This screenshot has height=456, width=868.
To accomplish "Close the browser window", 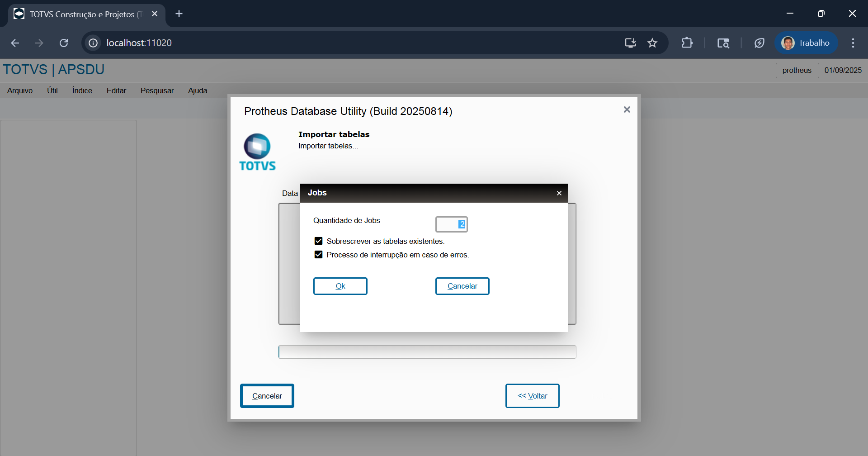I will [x=852, y=14].
